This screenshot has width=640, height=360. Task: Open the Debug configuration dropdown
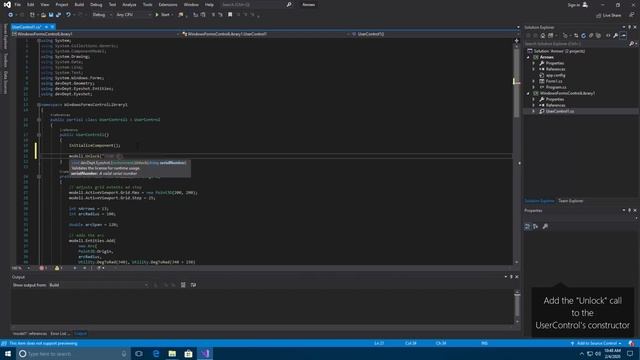pos(102,15)
